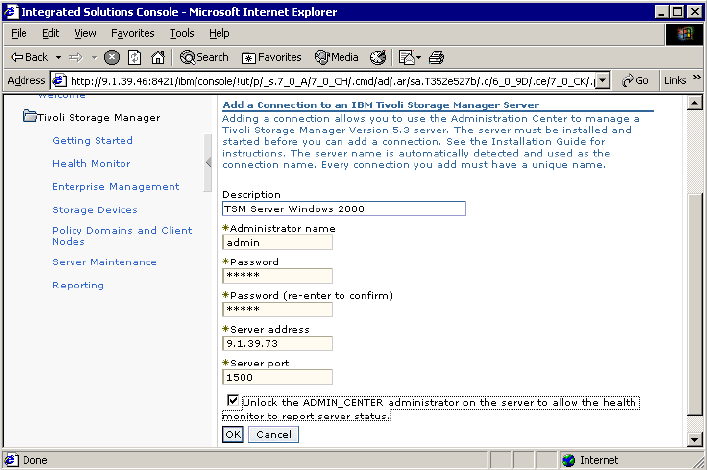Open the Favorites toolbar button
The width and height of the screenshot is (707, 470).
(x=271, y=57)
